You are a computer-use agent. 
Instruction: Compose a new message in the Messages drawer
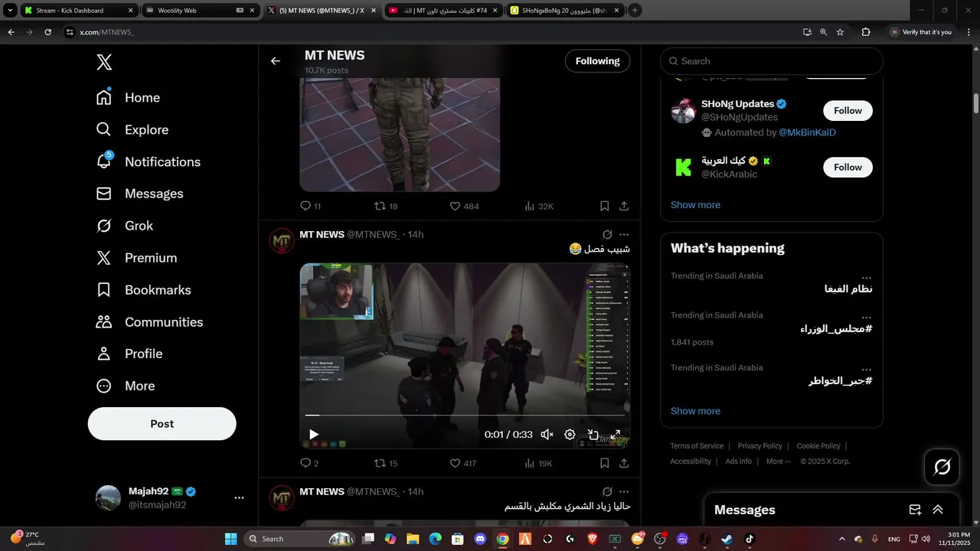[915, 510]
